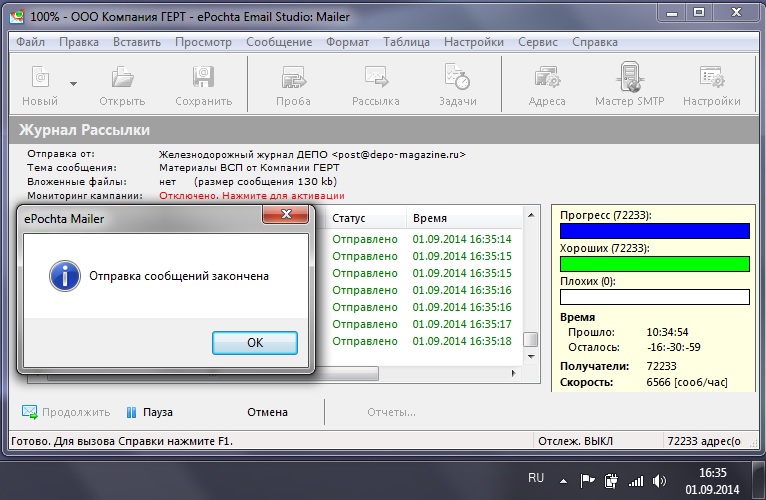Open the Сообщение menu
The height and width of the screenshot is (500, 766).
(x=279, y=42)
